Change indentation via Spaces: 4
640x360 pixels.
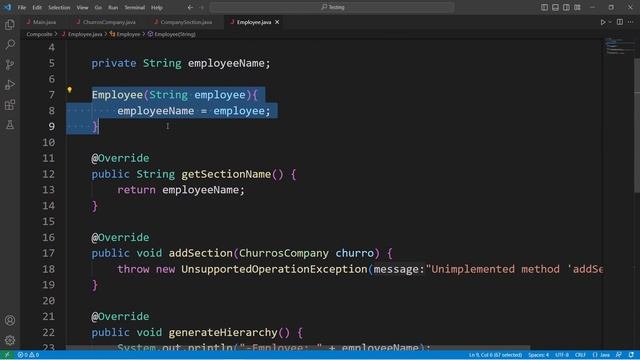click(x=538, y=355)
